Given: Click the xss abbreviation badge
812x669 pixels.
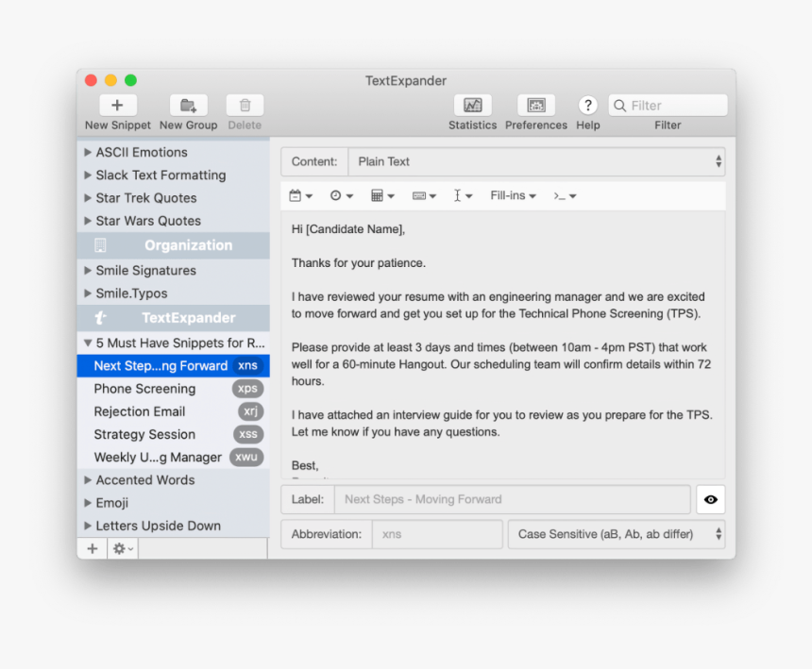Looking at the screenshot, I should (x=248, y=434).
